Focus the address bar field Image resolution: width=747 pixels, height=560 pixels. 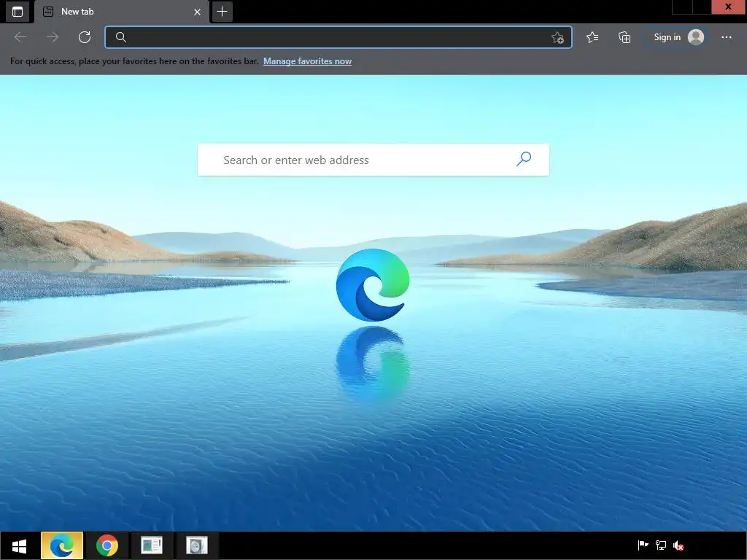click(x=338, y=37)
